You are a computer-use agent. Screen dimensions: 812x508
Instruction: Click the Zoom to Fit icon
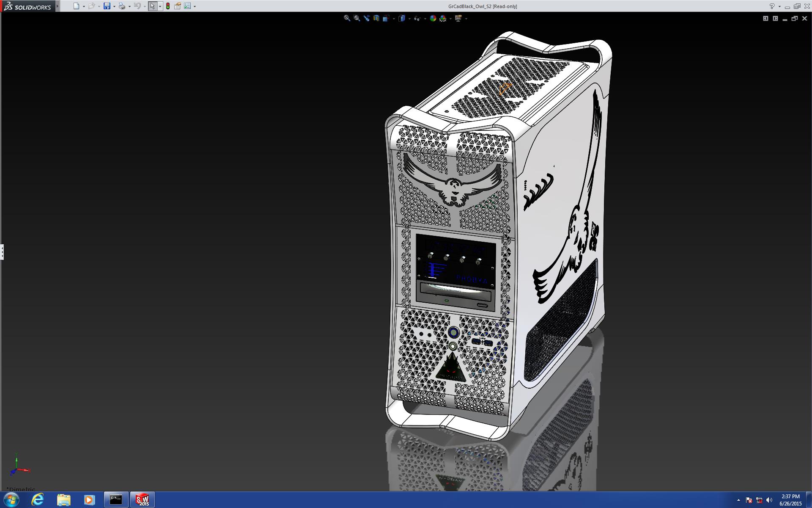pyautogui.click(x=347, y=18)
